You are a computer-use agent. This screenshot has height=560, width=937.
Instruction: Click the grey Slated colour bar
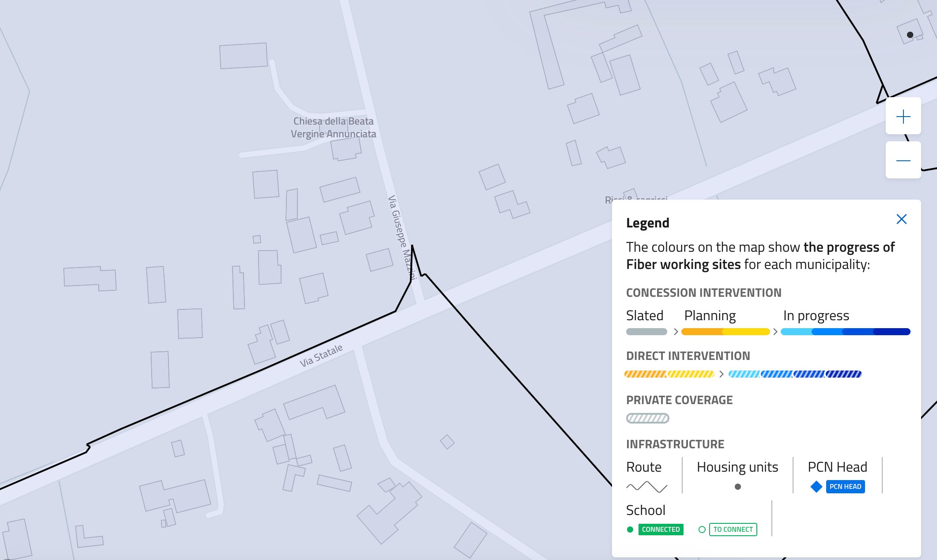click(646, 332)
